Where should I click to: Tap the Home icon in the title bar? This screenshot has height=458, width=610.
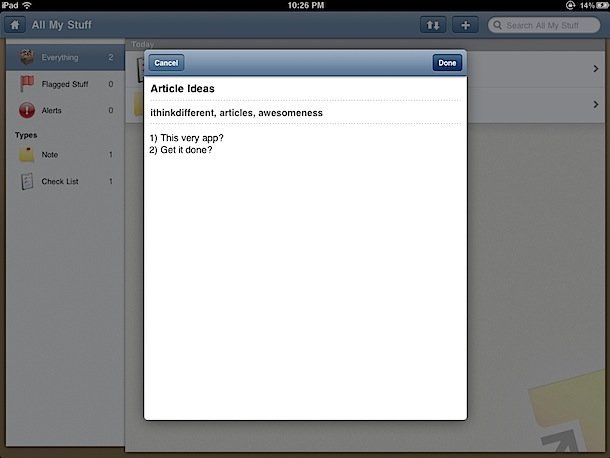(16, 25)
